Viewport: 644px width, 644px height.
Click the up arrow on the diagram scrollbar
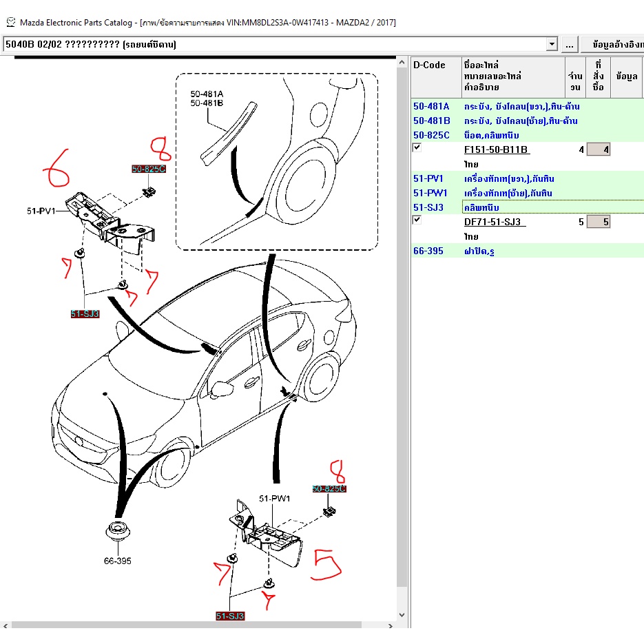pyautogui.click(x=402, y=61)
